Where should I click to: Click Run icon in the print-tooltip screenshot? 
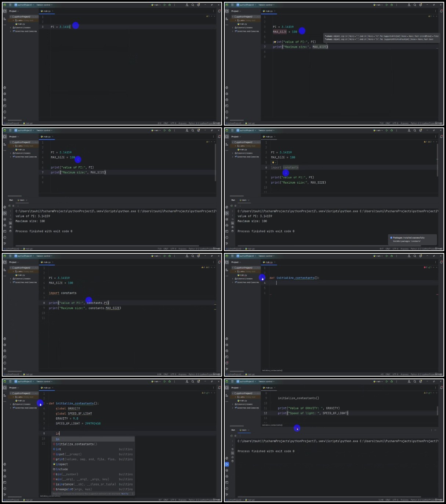coord(387,5)
